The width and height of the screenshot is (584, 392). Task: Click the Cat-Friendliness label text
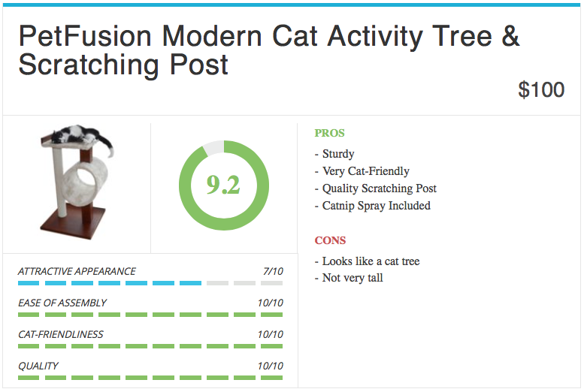[61, 334]
